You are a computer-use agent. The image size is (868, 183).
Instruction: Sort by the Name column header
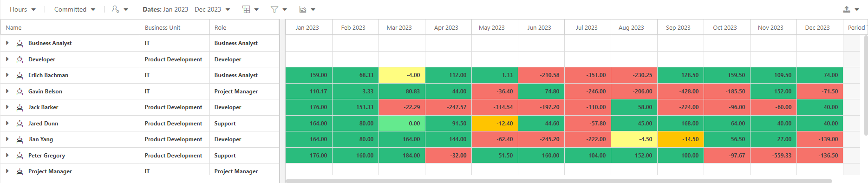(70, 27)
